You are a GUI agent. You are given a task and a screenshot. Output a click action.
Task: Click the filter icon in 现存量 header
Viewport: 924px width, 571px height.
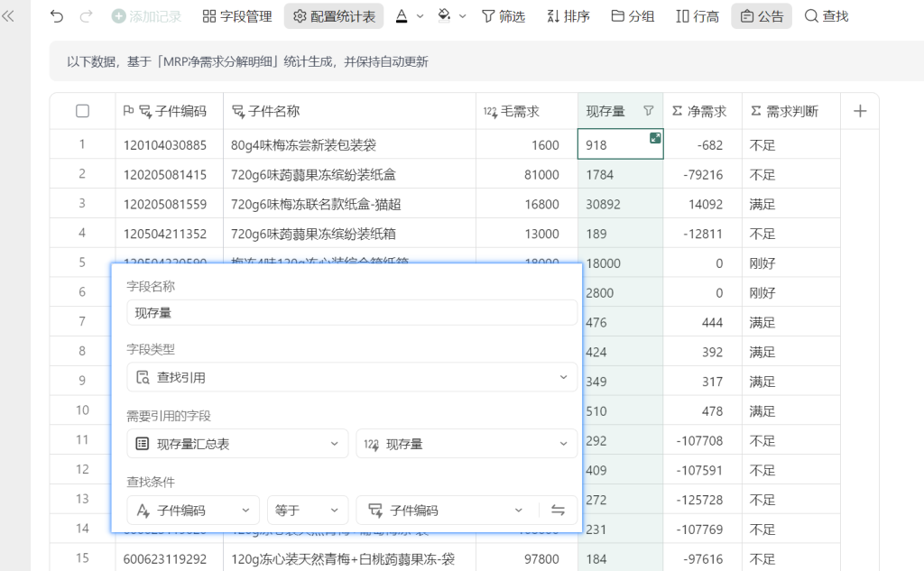coord(648,111)
